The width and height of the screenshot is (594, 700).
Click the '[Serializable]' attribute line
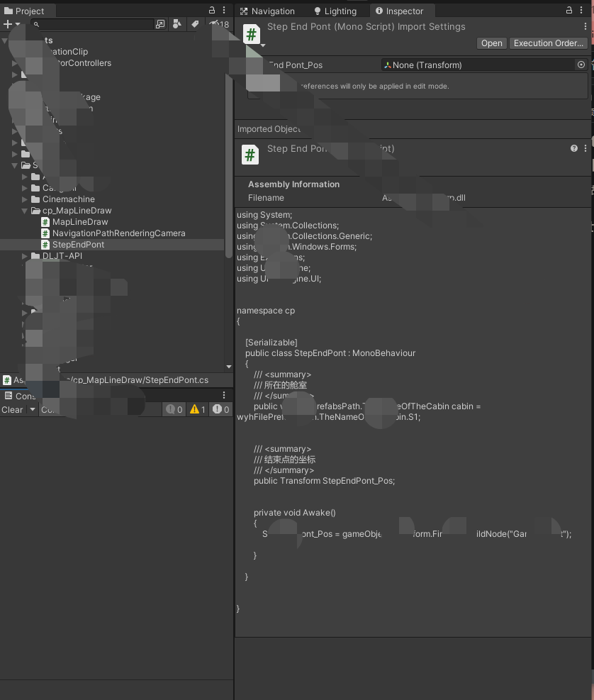tap(271, 343)
